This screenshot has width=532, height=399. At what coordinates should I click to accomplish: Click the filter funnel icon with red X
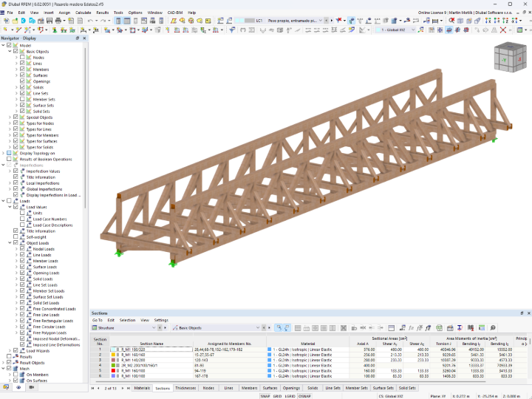(x=338, y=21)
